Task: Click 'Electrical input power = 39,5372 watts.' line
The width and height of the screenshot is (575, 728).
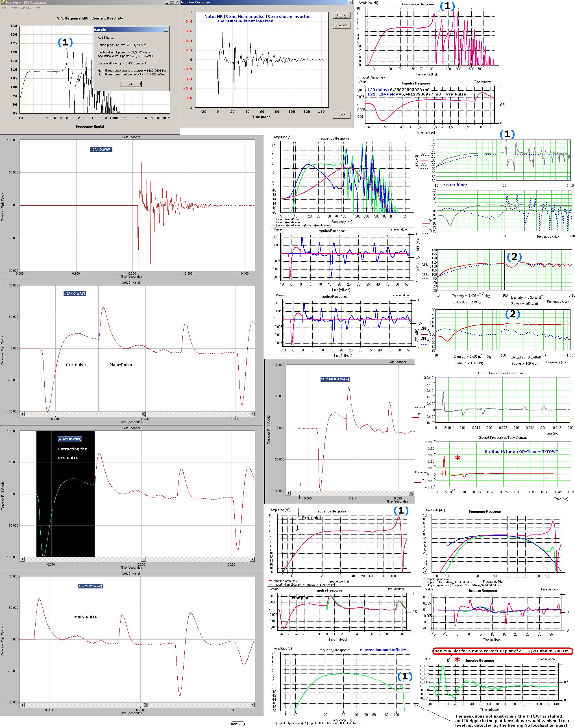Action: (124, 52)
